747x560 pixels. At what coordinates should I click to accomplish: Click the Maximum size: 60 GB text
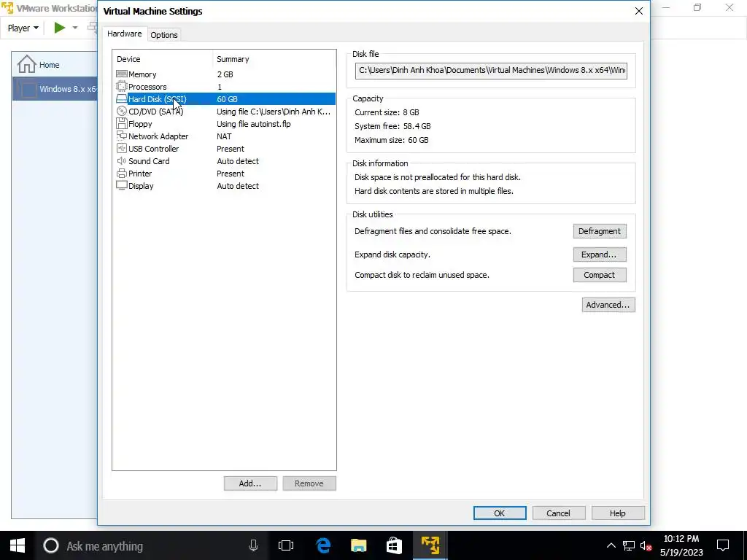coord(392,140)
